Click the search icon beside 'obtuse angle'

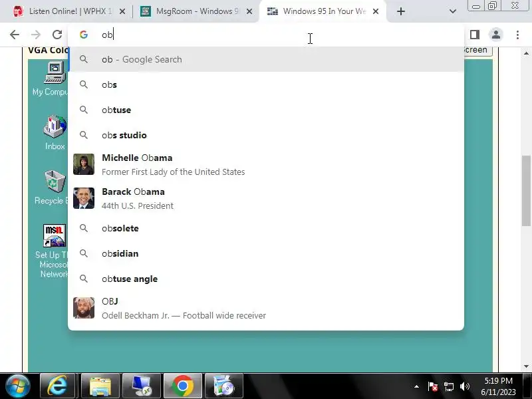pyautogui.click(x=84, y=279)
